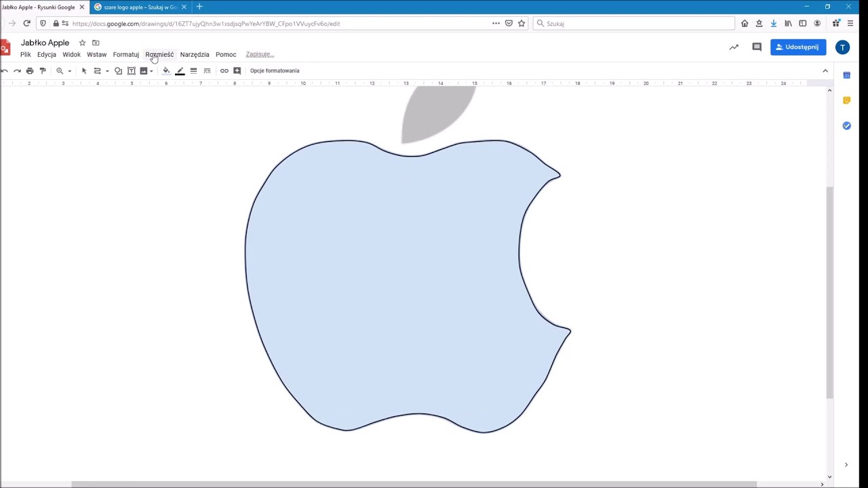The height and width of the screenshot is (488, 868).
Task: Expand the Line tool dropdown arrow
Action: (107, 71)
